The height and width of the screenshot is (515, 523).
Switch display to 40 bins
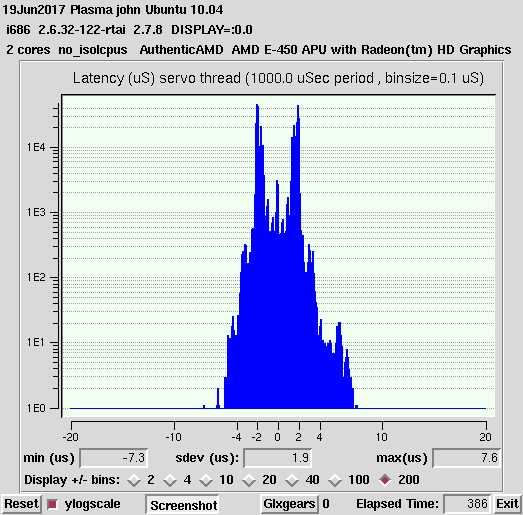click(x=292, y=480)
